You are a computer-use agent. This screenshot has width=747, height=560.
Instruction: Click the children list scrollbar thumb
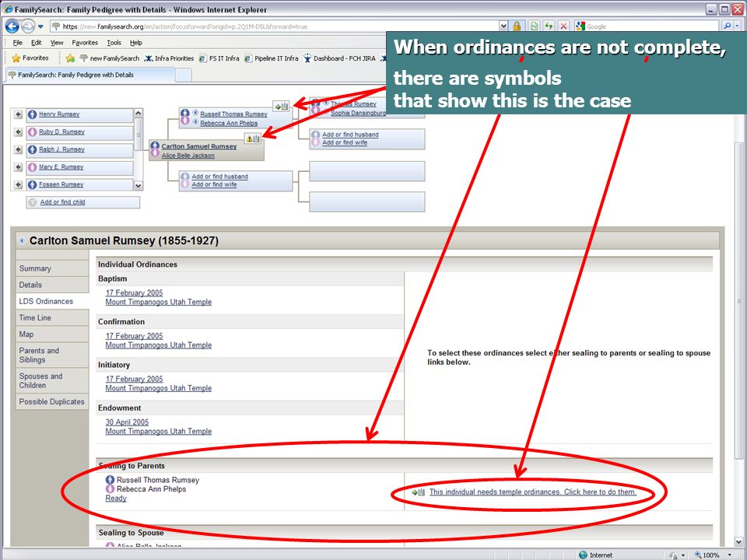pyautogui.click(x=139, y=133)
